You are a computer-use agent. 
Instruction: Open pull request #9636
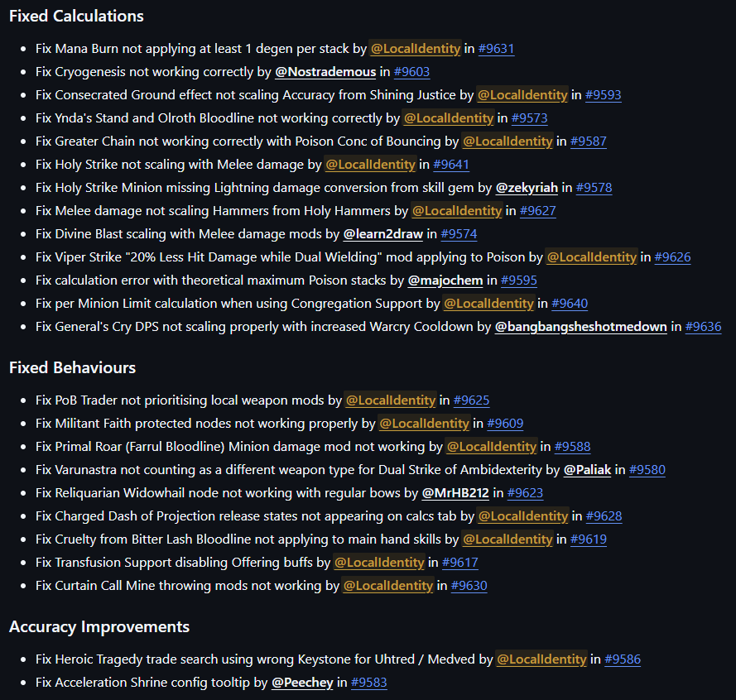tap(703, 327)
